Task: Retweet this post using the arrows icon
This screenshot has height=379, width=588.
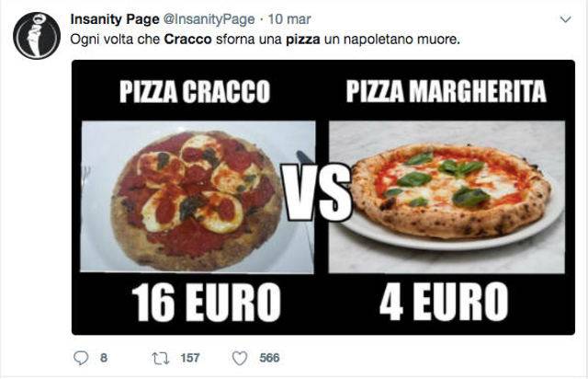Action: (x=161, y=358)
